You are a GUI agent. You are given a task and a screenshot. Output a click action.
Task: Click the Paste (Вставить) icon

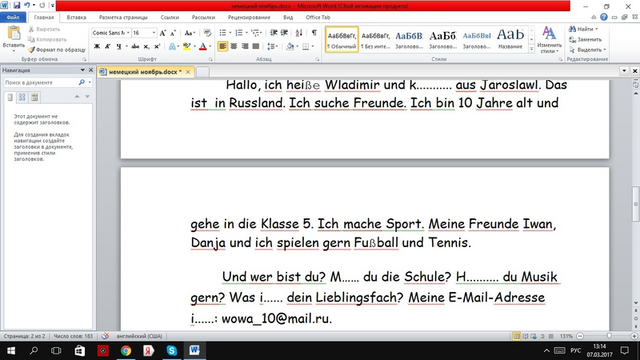pyautogui.click(x=13, y=38)
